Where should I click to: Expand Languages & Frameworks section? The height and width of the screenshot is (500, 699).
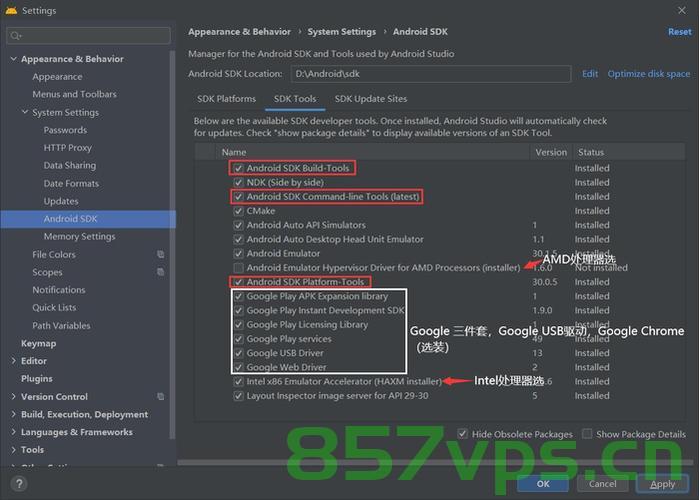pyautogui.click(x=13, y=432)
